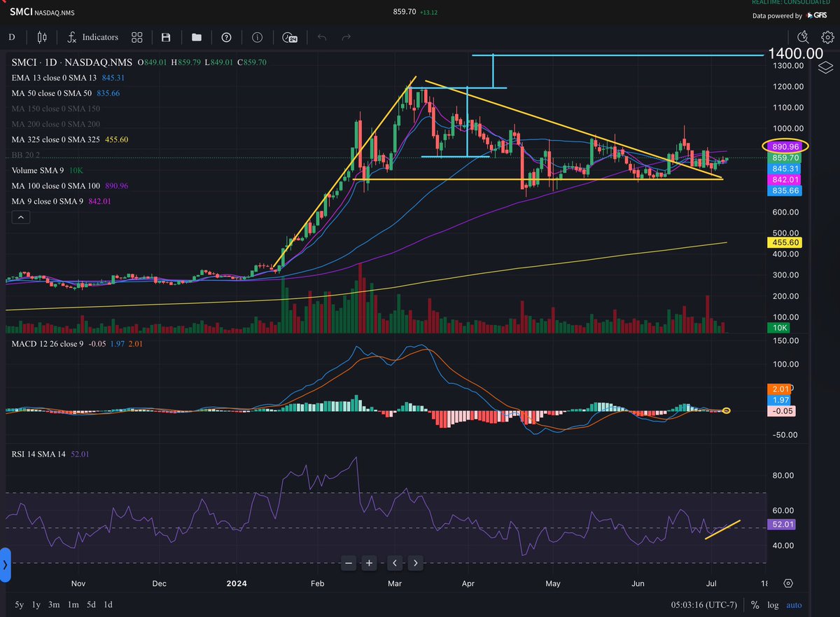Open the object tree layers icon
Image resolution: width=840 pixels, height=617 pixels.
[825, 67]
